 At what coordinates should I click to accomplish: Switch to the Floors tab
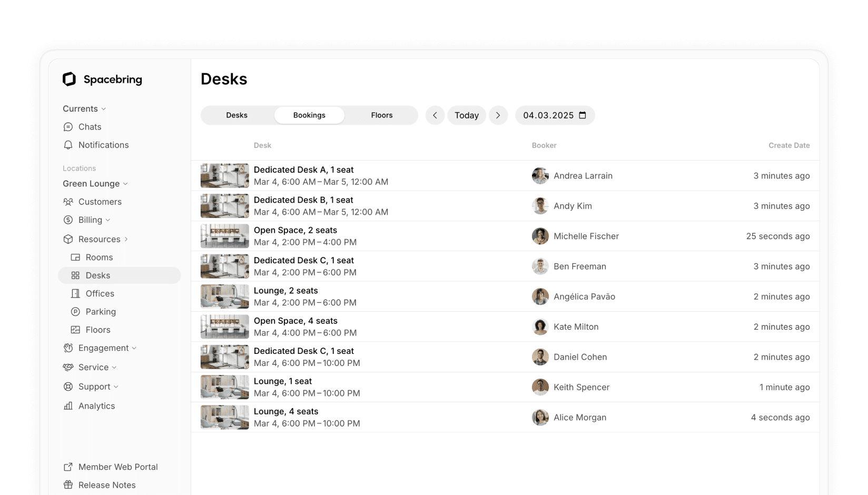pos(381,115)
